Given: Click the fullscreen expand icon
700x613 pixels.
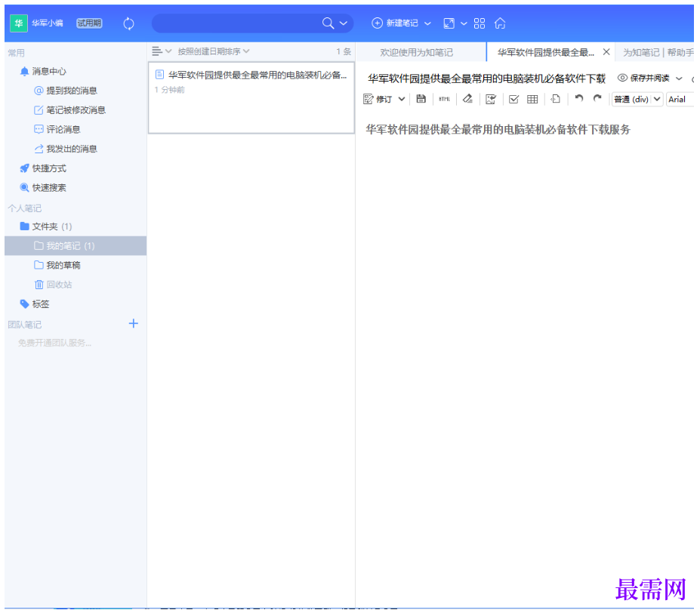Looking at the screenshot, I should click(449, 23).
